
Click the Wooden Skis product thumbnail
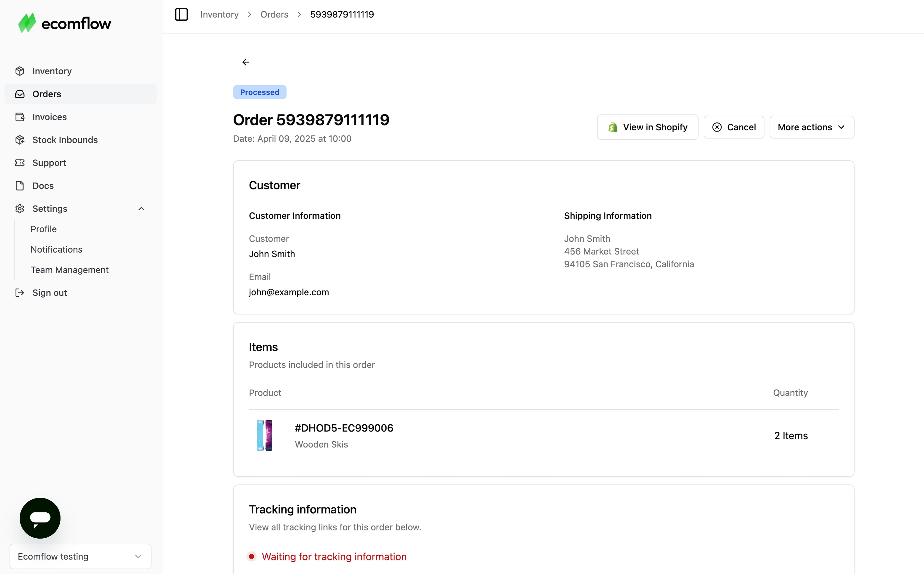click(264, 435)
